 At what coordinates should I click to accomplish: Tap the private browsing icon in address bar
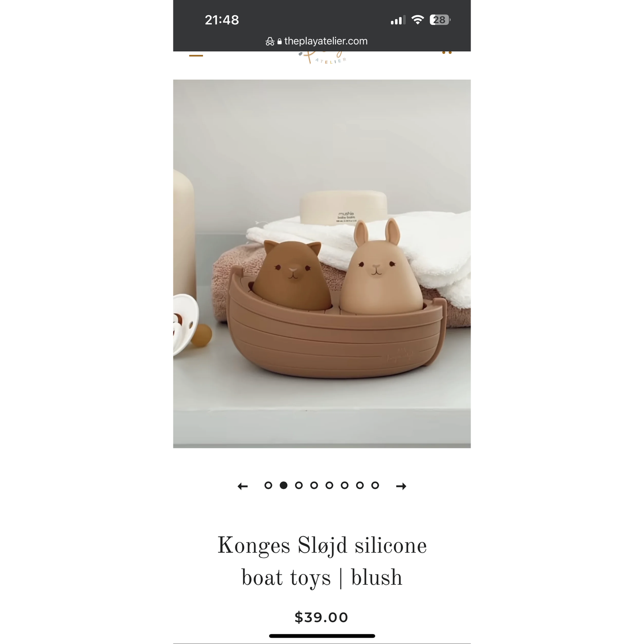click(270, 41)
